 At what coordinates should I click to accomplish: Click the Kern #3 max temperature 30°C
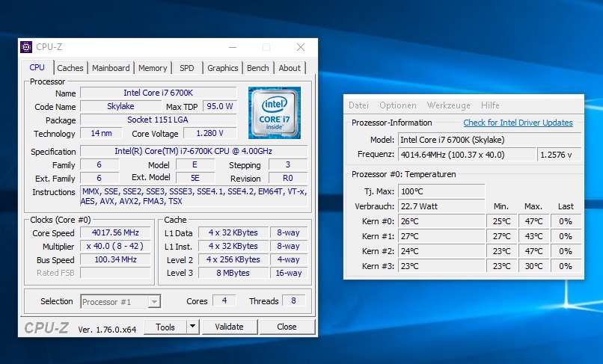click(x=533, y=266)
